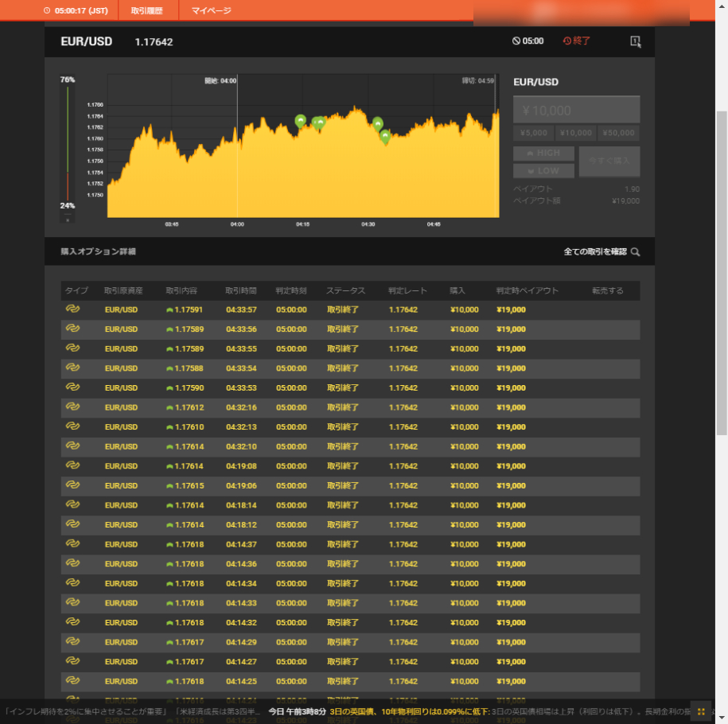Click the trader sentiment bar between 76% and 24%
This screenshot has height=724, width=728.
click(68, 142)
